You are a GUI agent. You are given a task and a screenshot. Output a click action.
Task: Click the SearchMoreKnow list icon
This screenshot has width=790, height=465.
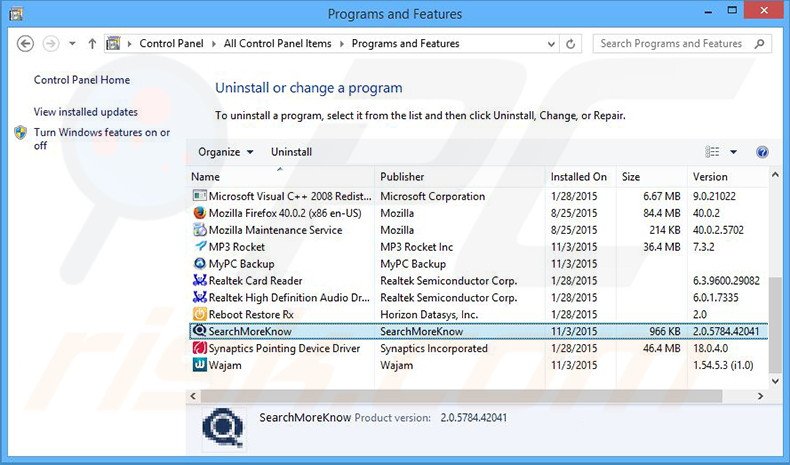click(x=200, y=331)
